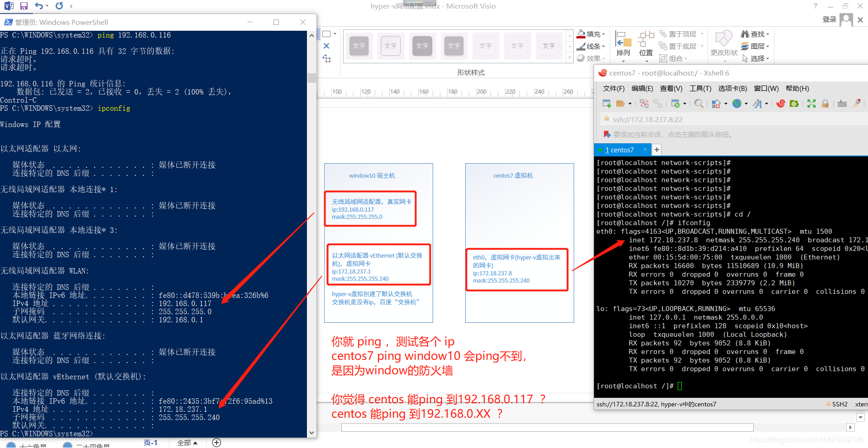Open the rectangle tool dropdown arrow in Visio
The height and width of the screenshot is (448, 868).
click(x=335, y=34)
